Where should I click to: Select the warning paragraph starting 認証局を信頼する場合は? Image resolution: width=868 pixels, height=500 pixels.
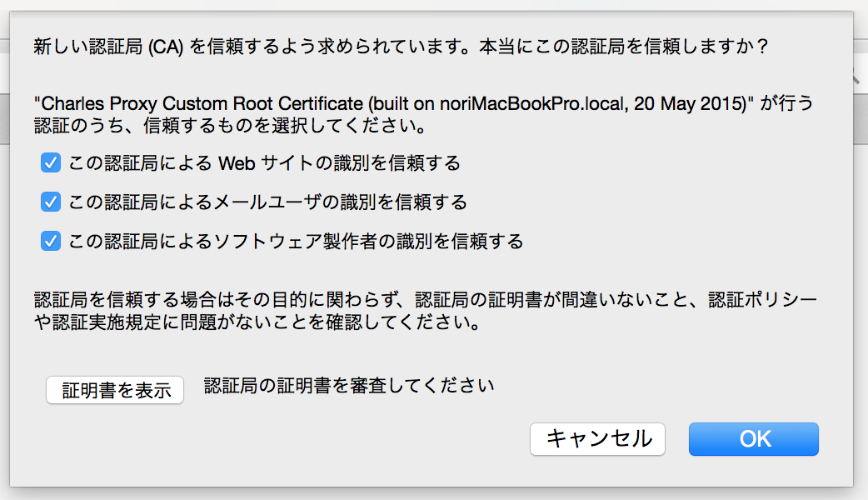[x=426, y=311]
